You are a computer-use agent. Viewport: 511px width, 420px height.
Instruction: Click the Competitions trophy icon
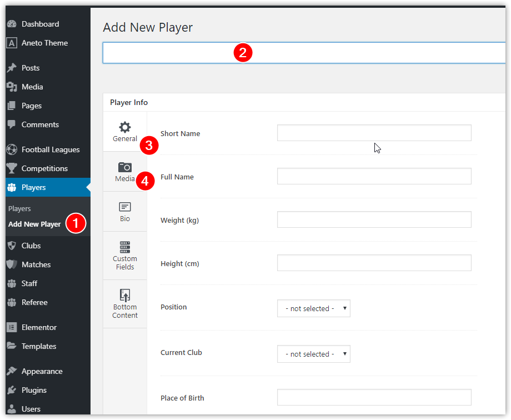point(12,168)
